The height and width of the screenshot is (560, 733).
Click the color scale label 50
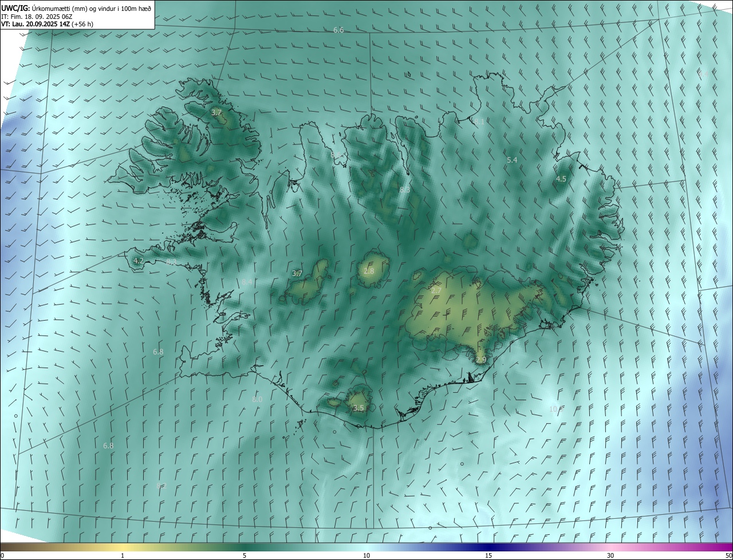coord(728,556)
